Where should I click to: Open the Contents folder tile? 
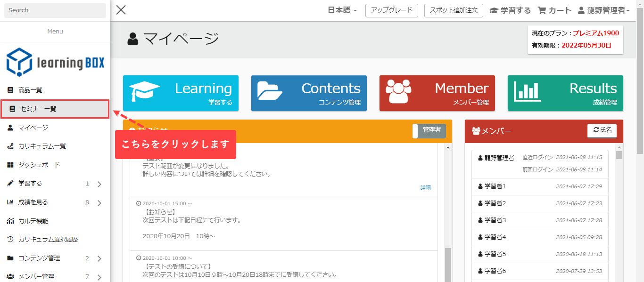[309, 93]
